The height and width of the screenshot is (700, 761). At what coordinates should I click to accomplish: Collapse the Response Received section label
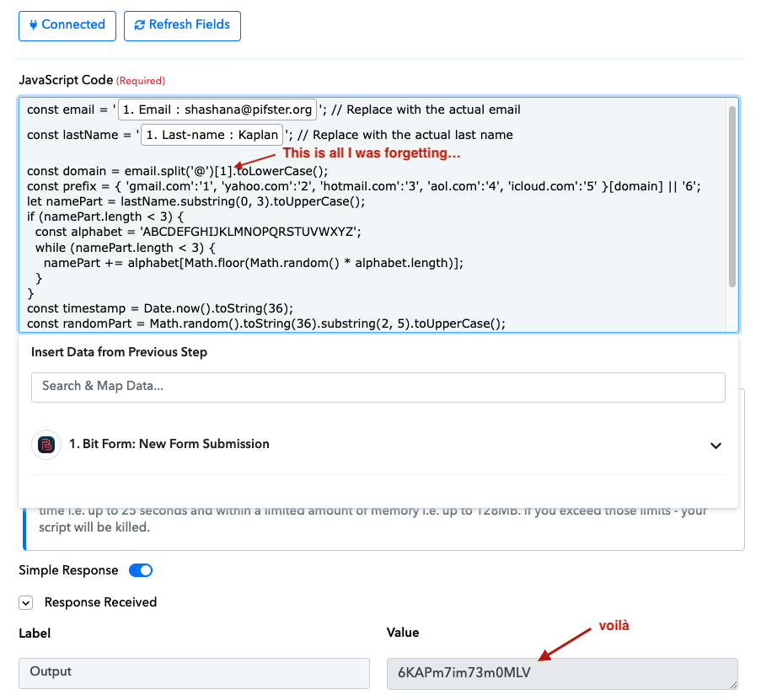pyautogui.click(x=100, y=602)
